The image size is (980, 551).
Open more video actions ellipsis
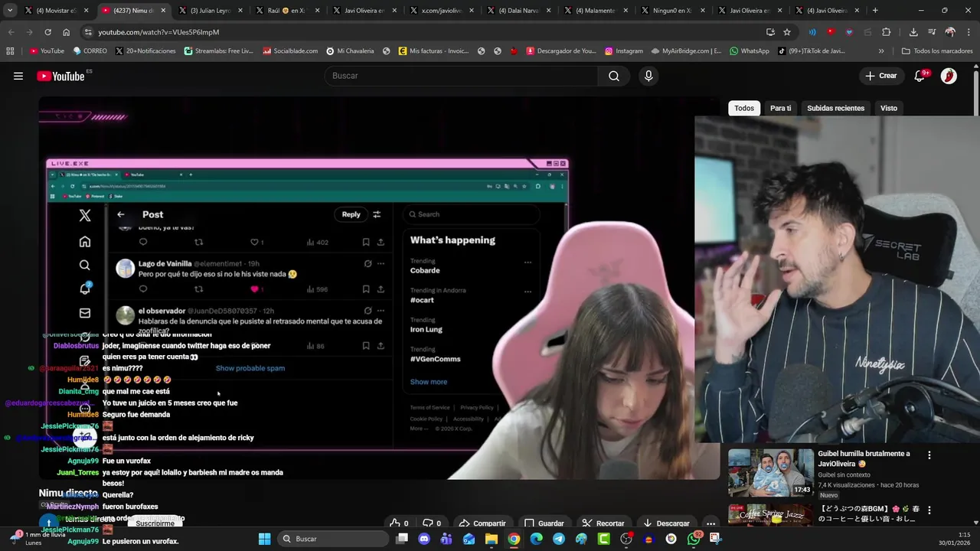pos(710,523)
